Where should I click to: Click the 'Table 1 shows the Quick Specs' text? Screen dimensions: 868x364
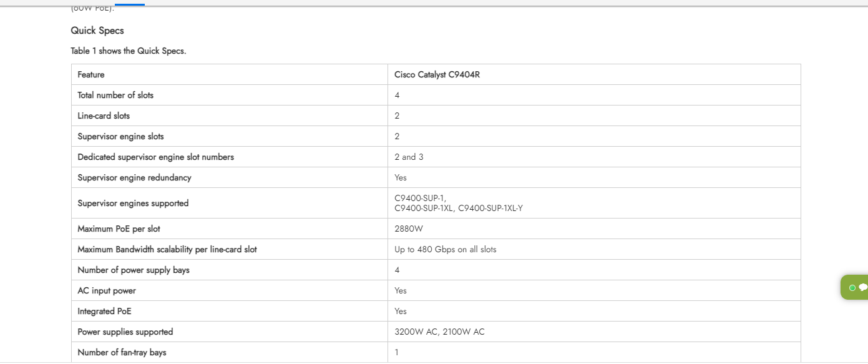[x=129, y=51]
